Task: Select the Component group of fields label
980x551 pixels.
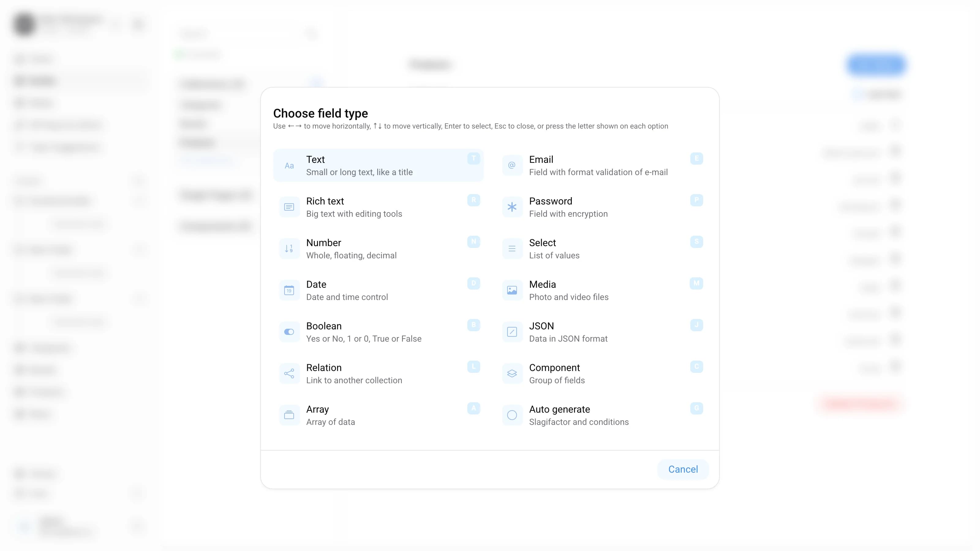Action: [x=557, y=380]
